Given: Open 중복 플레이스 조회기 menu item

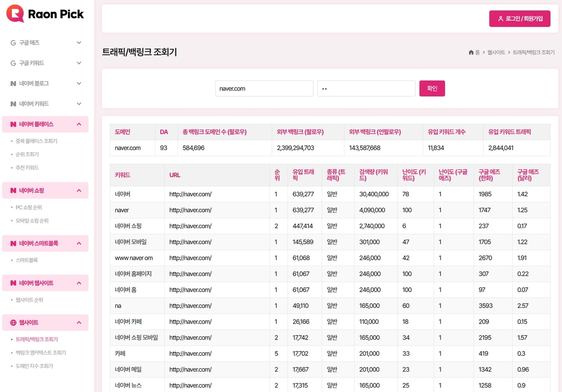Looking at the screenshot, I should [36, 141].
